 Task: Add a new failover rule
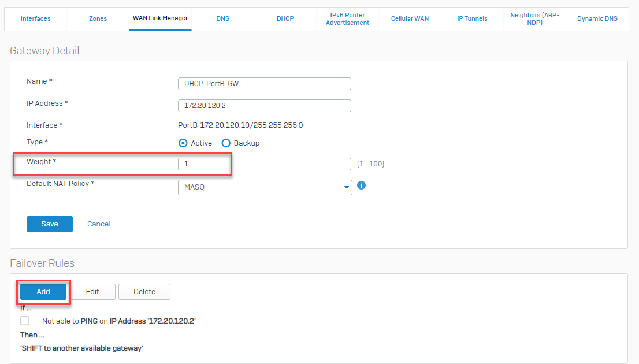point(43,292)
